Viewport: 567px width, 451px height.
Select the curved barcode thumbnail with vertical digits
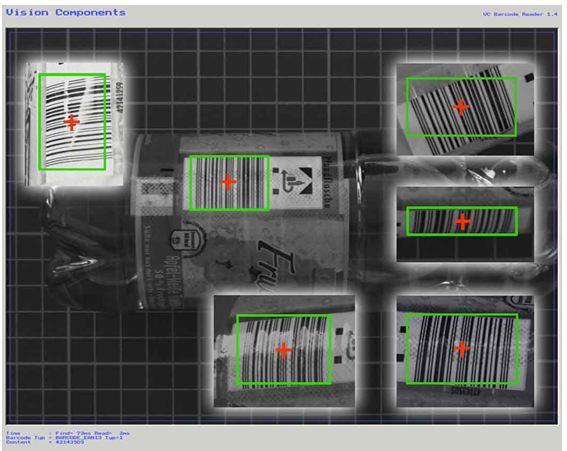tap(74, 124)
